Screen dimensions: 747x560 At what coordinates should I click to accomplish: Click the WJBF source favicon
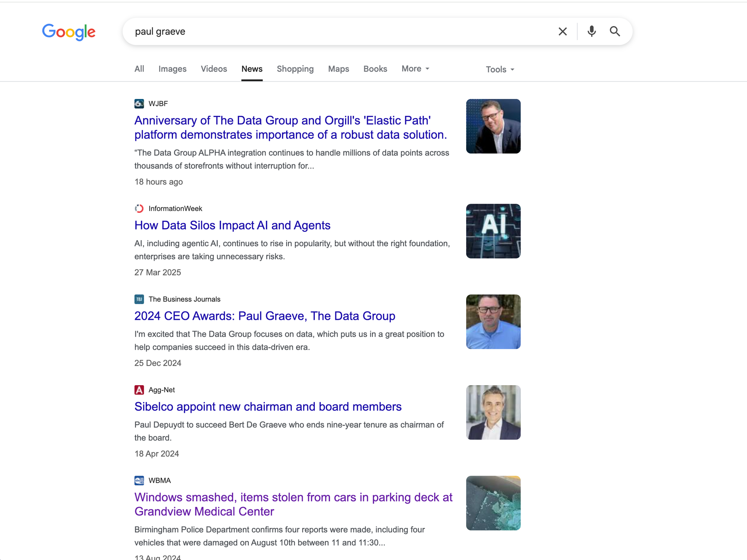point(139,103)
